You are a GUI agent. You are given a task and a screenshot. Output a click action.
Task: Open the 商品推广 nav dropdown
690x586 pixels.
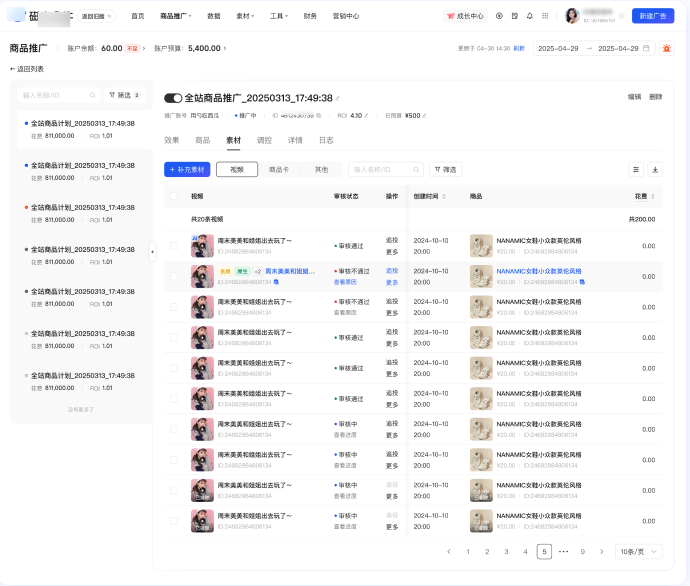176,16
